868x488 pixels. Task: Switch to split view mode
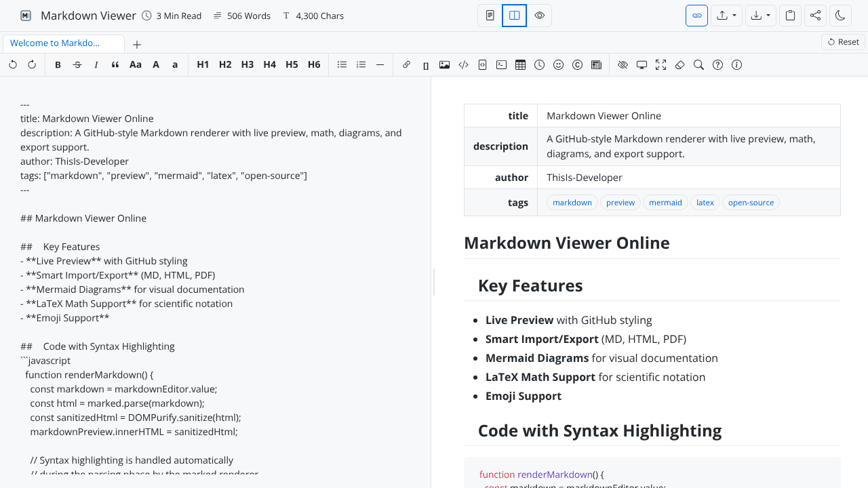pos(515,16)
